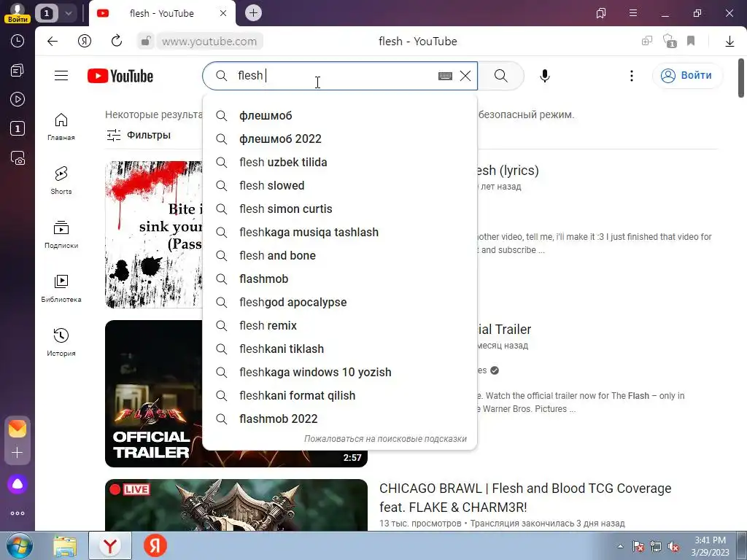Report suggestions via Пожаловаться на поисковые подсказки
Viewport: 747px width, 560px height.
pos(385,438)
